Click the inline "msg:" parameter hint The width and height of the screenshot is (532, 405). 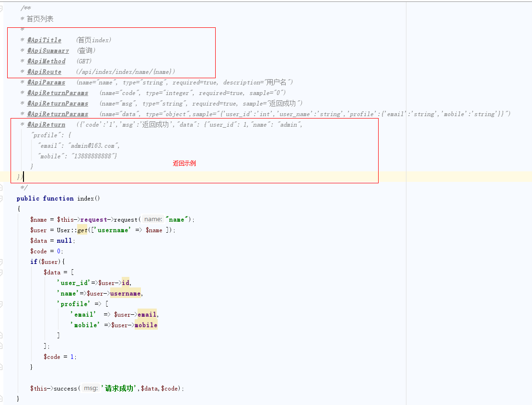pyautogui.click(x=91, y=388)
